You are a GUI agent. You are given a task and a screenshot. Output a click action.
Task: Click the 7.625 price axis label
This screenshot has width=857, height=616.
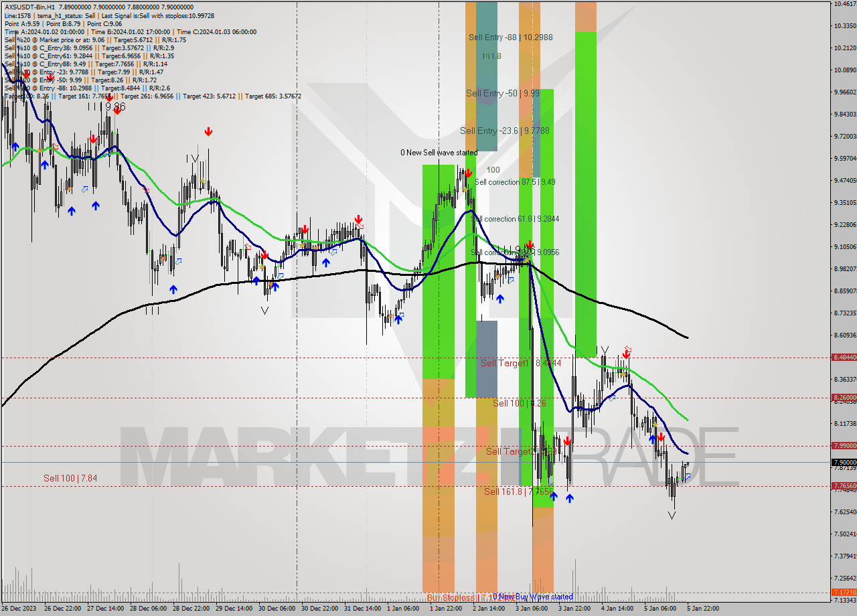(x=844, y=512)
